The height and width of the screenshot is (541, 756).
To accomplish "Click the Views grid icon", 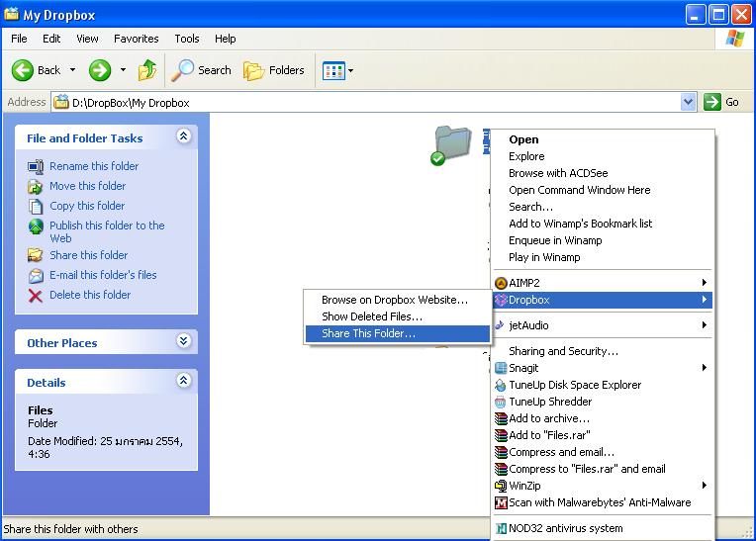I will coord(333,71).
